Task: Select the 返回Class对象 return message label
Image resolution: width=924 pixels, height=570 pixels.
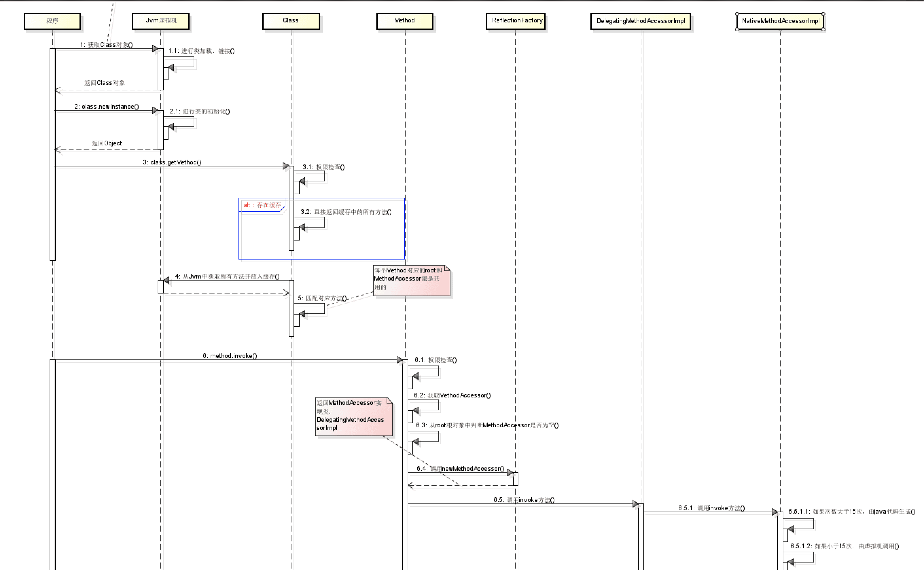Action: click(x=104, y=83)
